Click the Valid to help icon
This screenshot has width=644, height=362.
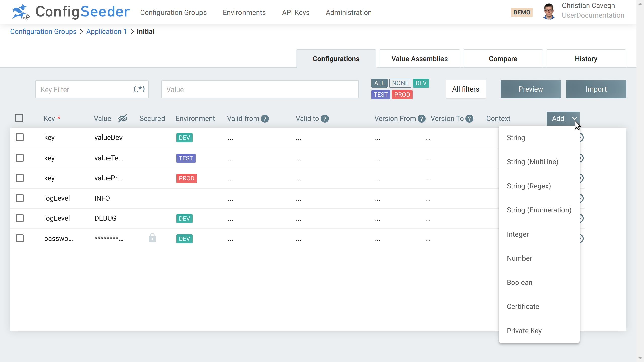[325, 118]
